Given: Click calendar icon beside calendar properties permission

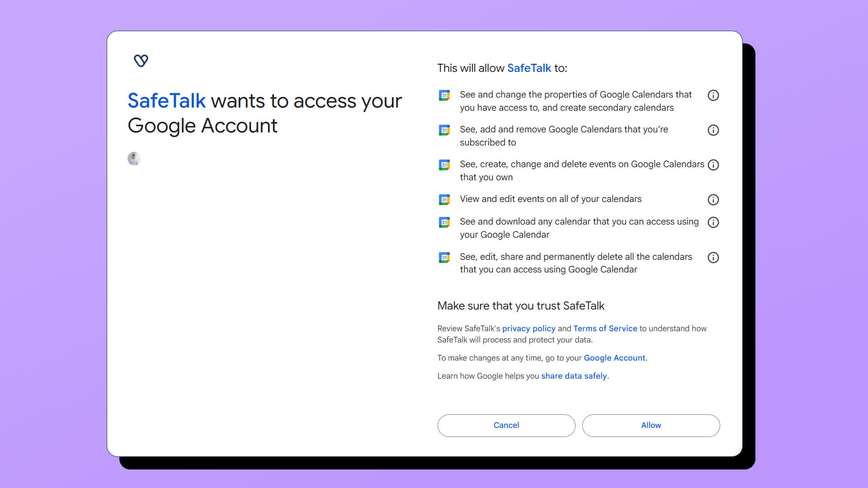Looking at the screenshot, I should pyautogui.click(x=444, y=95).
